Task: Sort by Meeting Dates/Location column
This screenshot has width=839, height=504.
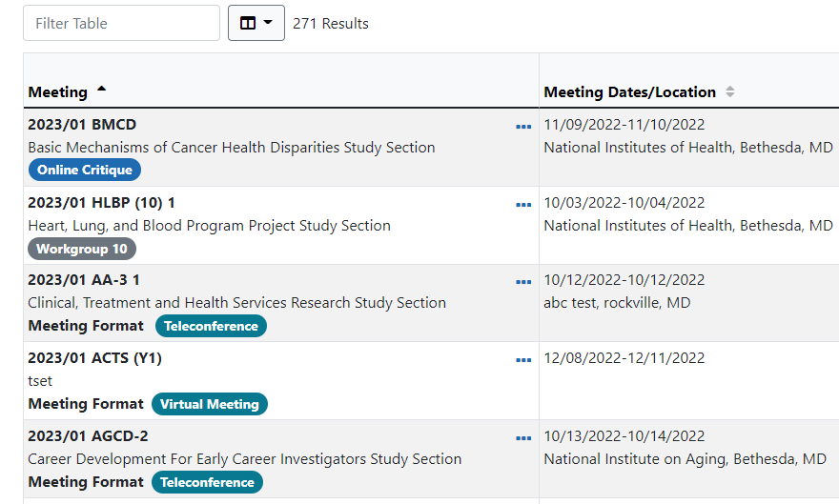Action: [639, 91]
